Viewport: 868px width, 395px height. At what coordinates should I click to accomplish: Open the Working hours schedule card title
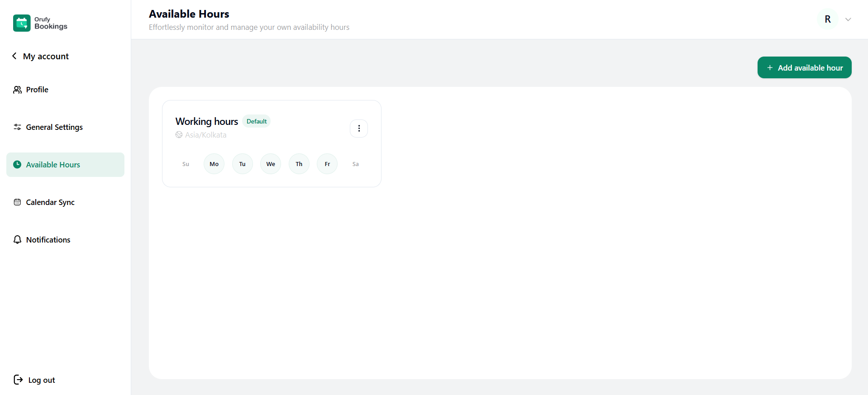pyautogui.click(x=206, y=121)
